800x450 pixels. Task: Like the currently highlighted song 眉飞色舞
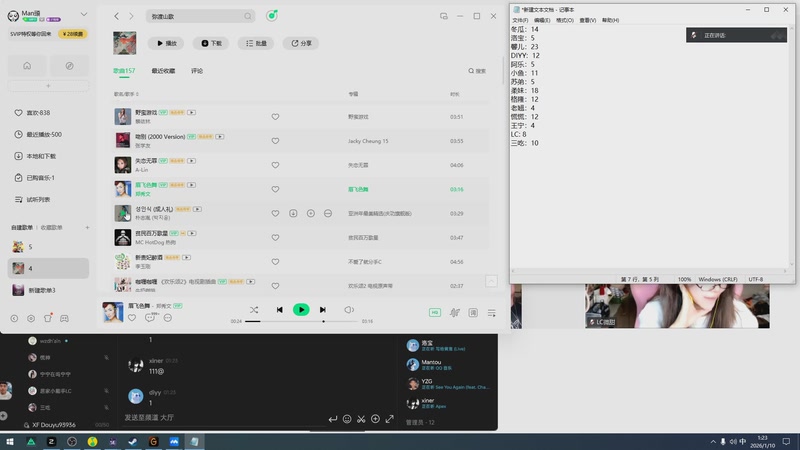(x=275, y=189)
